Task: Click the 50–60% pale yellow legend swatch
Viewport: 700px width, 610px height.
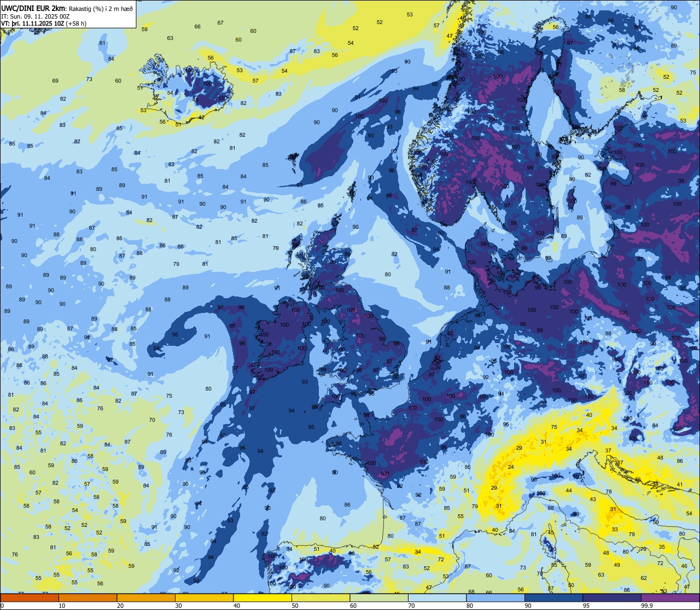Action: [320, 598]
